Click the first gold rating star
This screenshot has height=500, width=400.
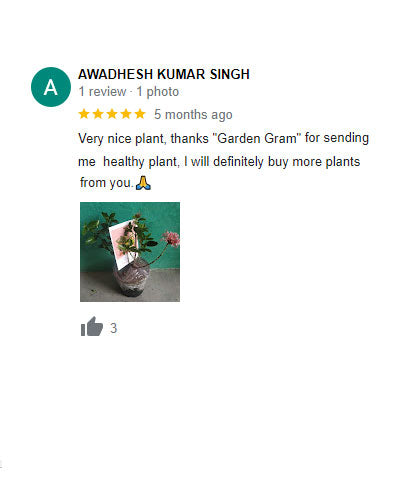click(84, 114)
